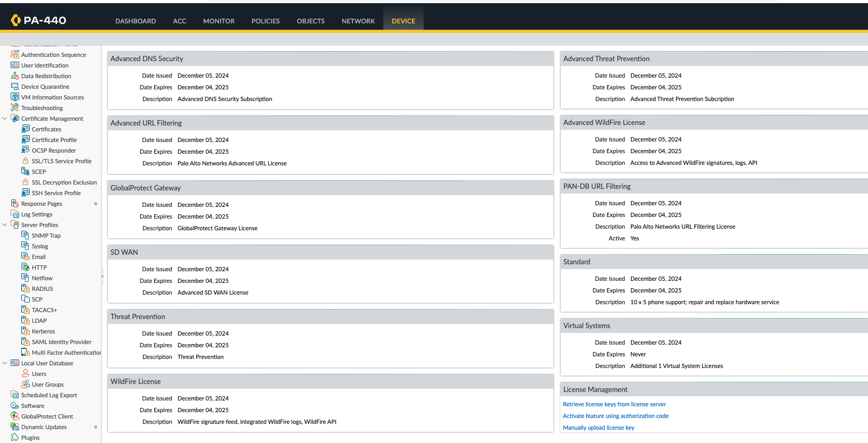Viewport: 868px width, 443px height.
Task: Click the VM Information Sources icon
Action: [15, 97]
